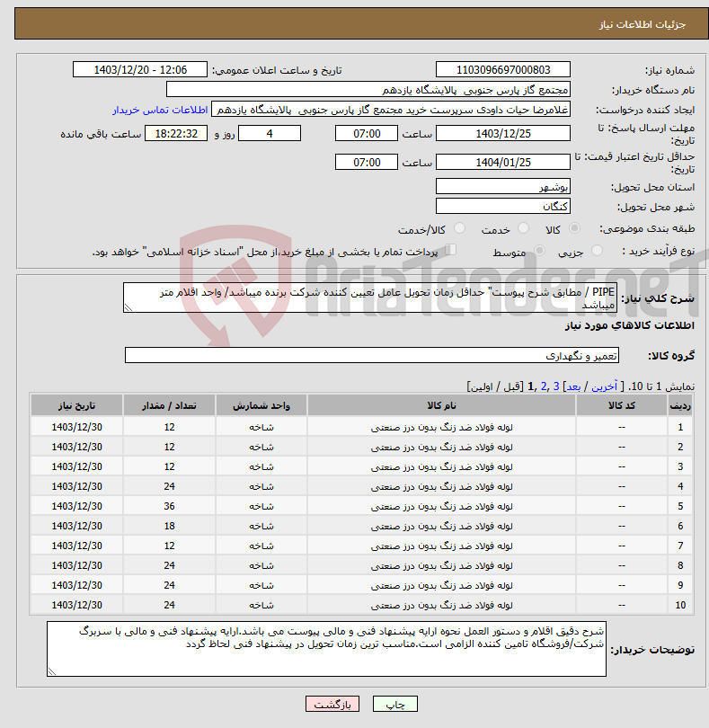Click quantity 36 in row 5
709x728 pixels.
click(169, 506)
